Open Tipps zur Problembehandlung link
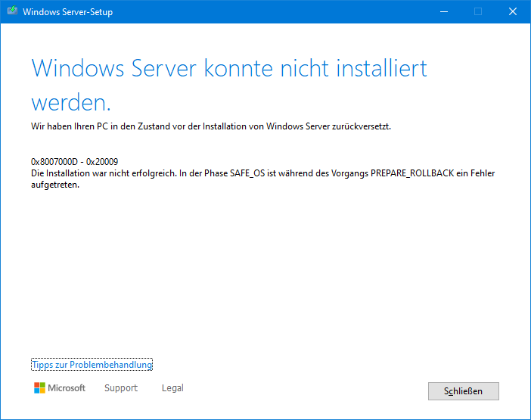Screen dimensions: 531x420 tap(92, 365)
